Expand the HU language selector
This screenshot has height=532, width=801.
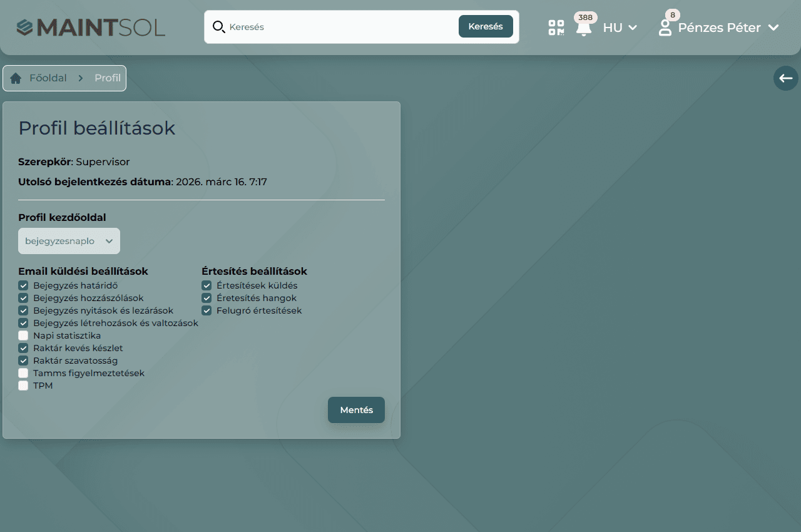[x=620, y=28]
